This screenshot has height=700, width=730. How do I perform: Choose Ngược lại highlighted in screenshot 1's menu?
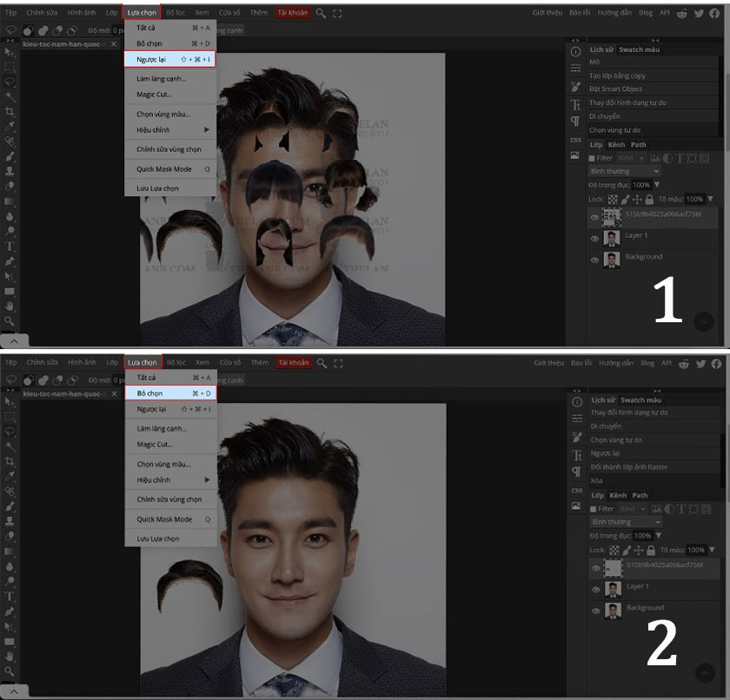click(x=170, y=59)
